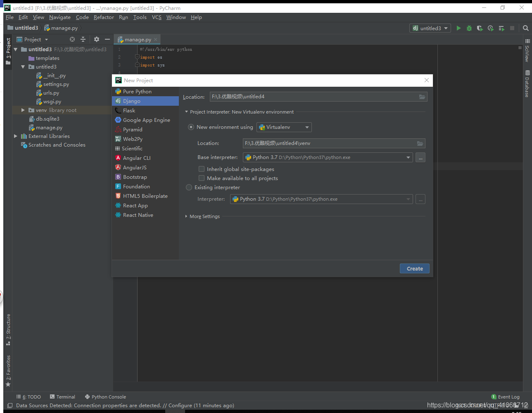
Task: Select React Native project type
Action: [x=145, y=215]
